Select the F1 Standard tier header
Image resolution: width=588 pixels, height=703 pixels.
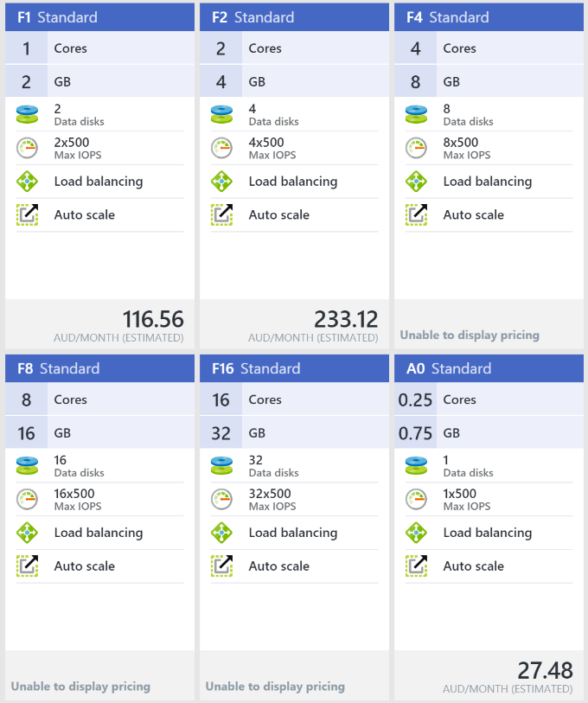pyautogui.click(x=99, y=17)
